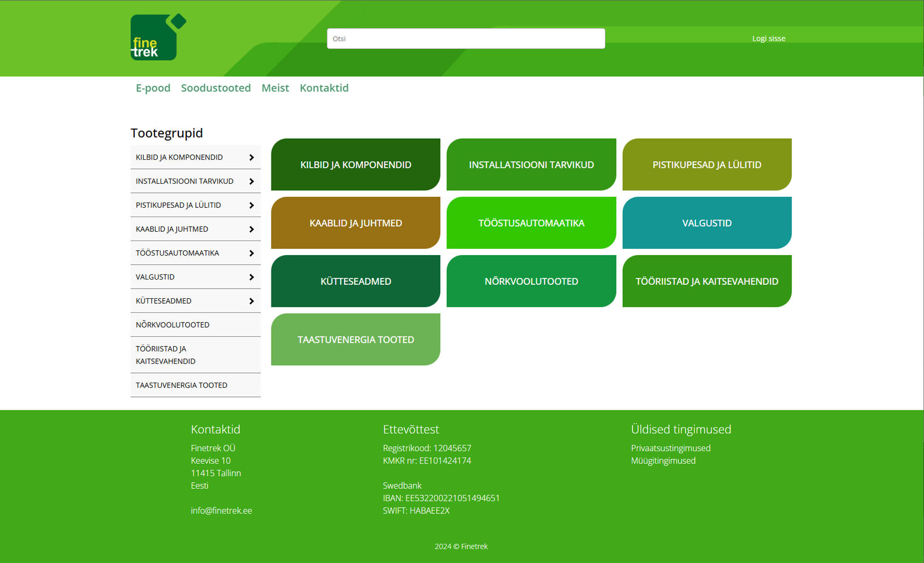The width and height of the screenshot is (924, 563).
Task: Open the E-pood menu item
Action: [153, 88]
